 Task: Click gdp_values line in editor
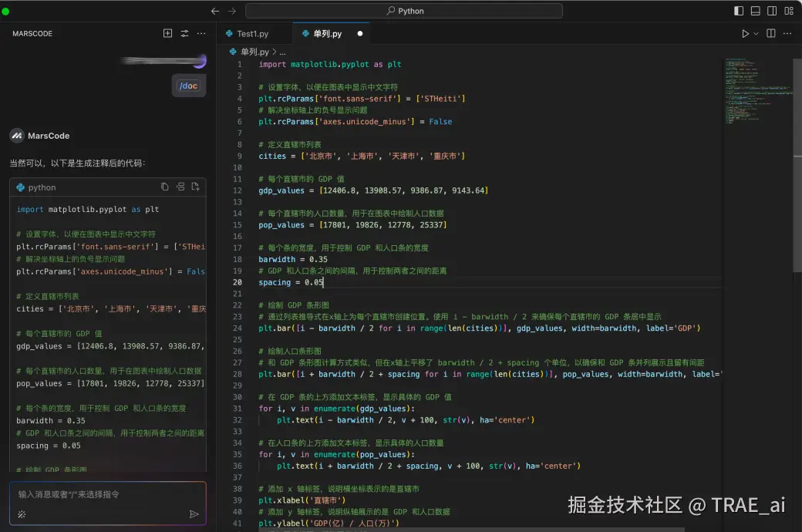click(x=373, y=190)
